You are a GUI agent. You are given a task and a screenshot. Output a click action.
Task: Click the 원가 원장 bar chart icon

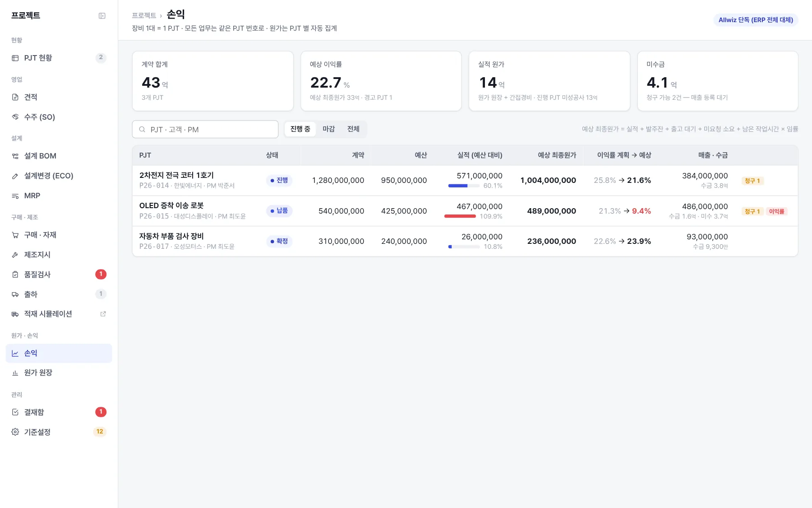coord(15,373)
